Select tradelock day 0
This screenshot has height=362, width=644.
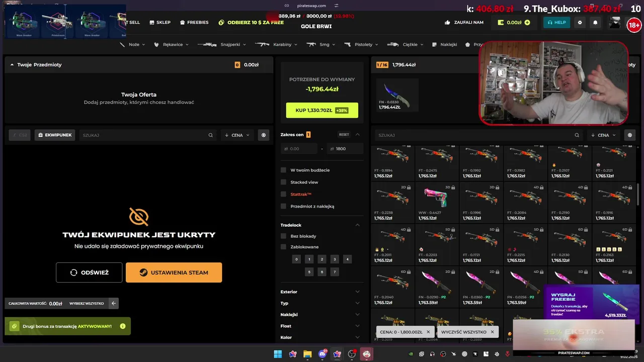click(x=296, y=259)
